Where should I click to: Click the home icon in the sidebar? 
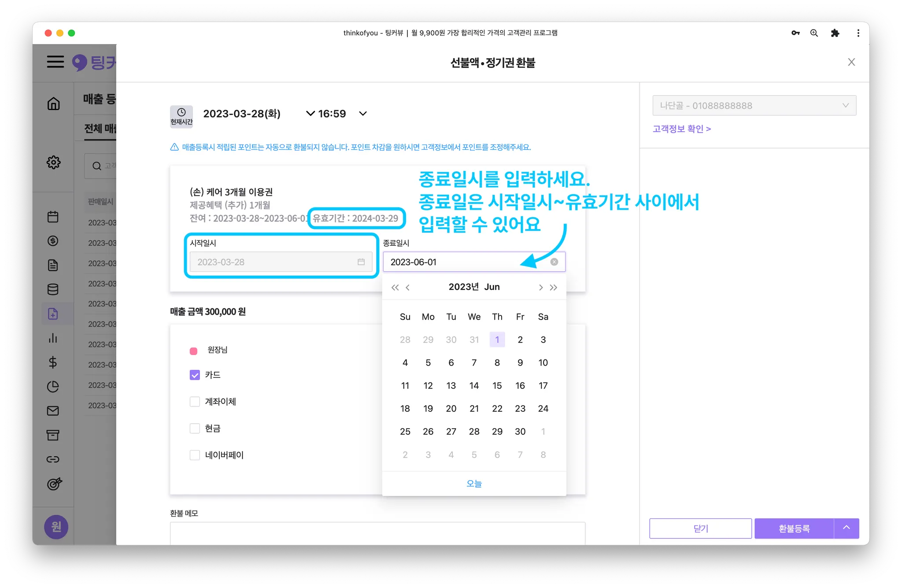(53, 104)
